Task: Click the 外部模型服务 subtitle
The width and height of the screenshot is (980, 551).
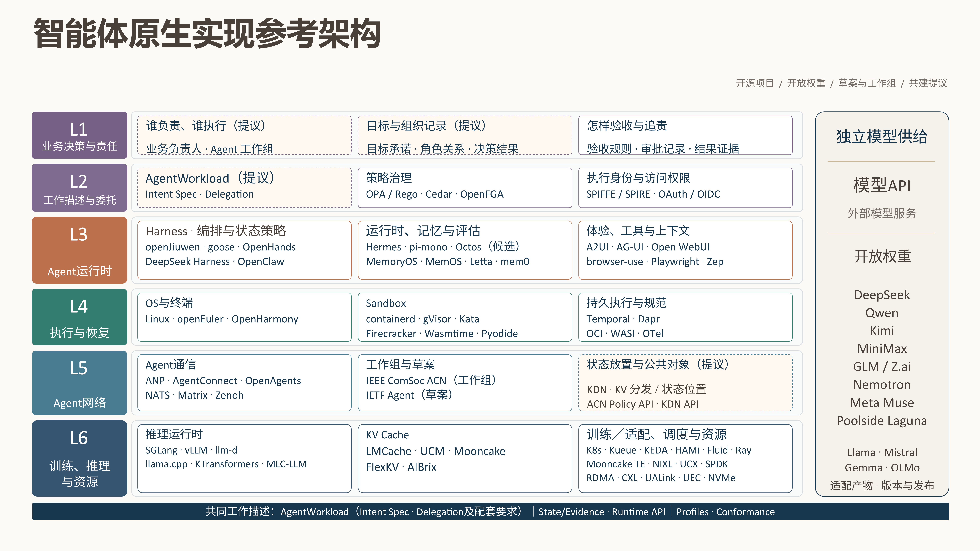Action: (x=882, y=213)
